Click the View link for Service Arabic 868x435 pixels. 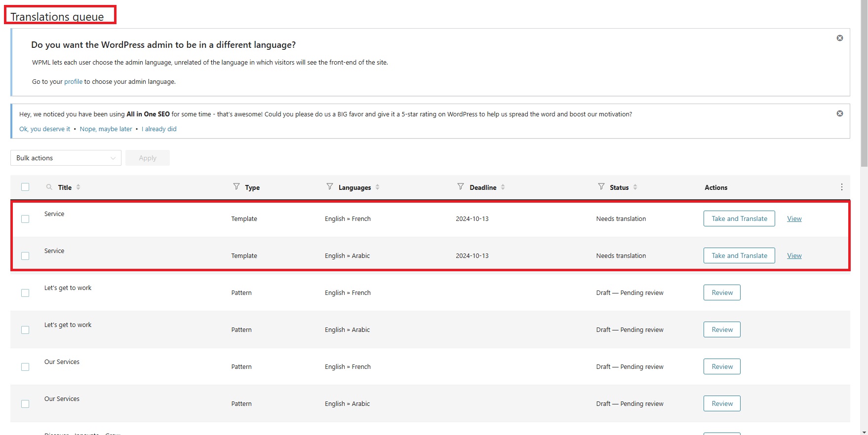[x=794, y=255]
